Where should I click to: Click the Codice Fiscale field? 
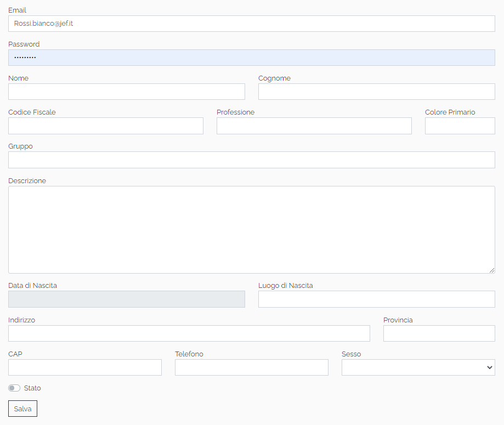[105, 126]
